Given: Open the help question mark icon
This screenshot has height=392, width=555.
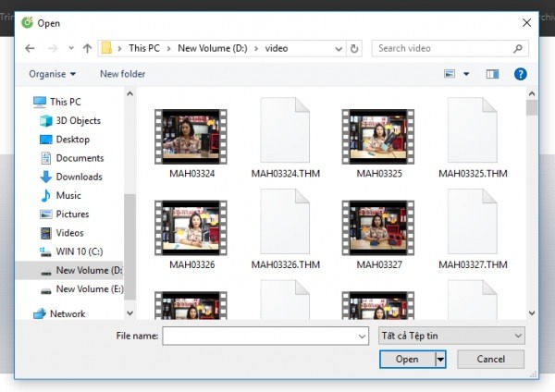Looking at the screenshot, I should [x=520, y=74].
